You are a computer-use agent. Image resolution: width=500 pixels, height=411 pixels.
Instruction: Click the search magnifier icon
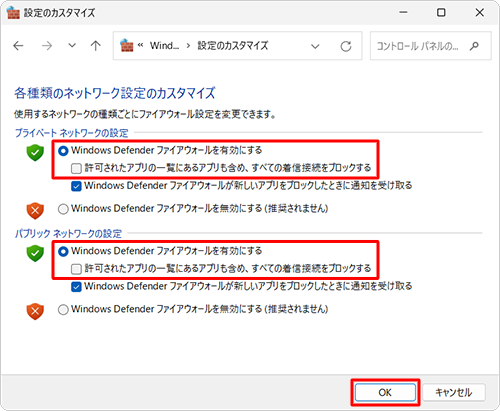[x=474, y=46]
